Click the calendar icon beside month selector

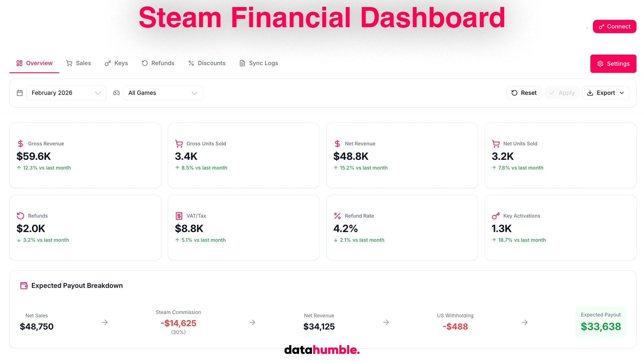20,93
